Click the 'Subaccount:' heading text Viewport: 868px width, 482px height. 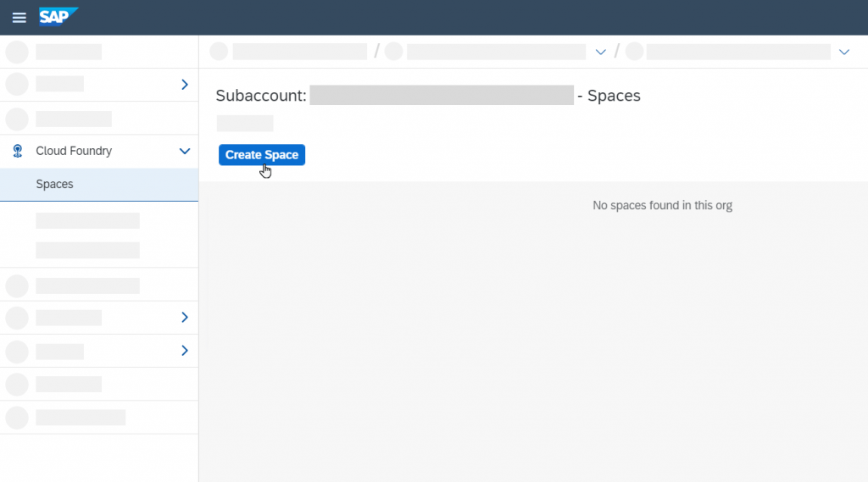tap(261, 96)
